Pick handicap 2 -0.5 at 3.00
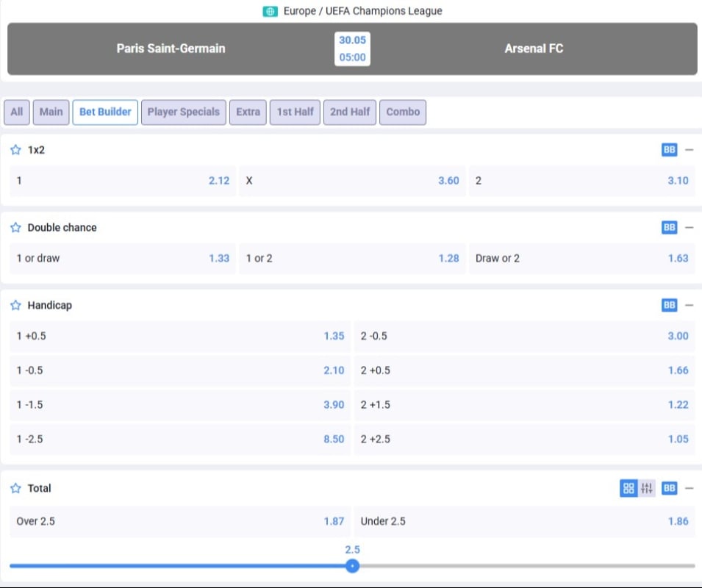 click(x=525, y=336)
